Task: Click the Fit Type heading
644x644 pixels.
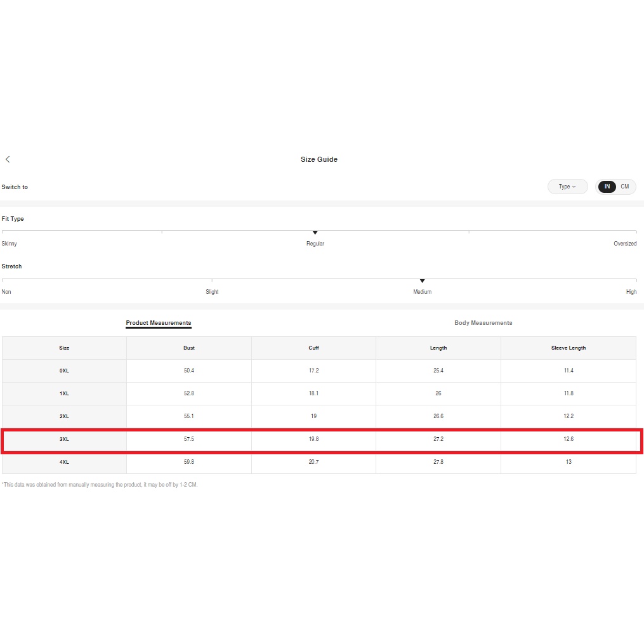Action: pos(12,219)
